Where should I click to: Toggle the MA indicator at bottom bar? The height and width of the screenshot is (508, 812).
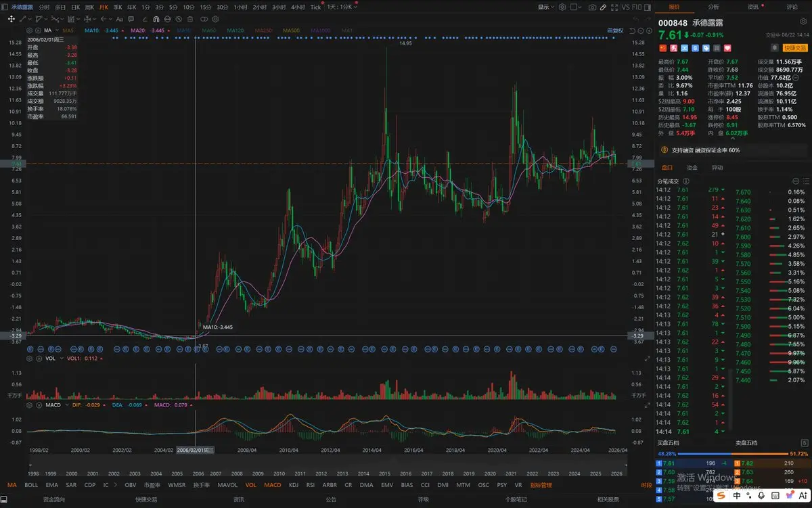click(x=12, y=485)
